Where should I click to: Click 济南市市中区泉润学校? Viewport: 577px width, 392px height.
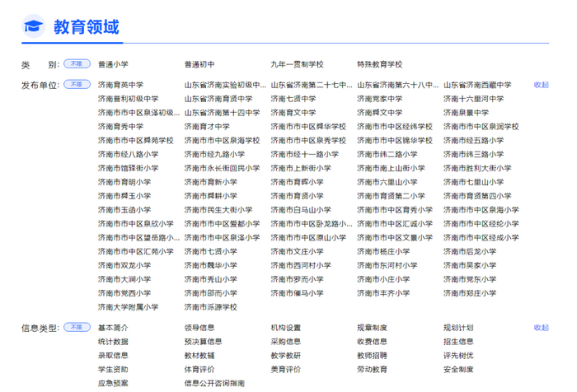pyautogui.click(x=481, y=127)
